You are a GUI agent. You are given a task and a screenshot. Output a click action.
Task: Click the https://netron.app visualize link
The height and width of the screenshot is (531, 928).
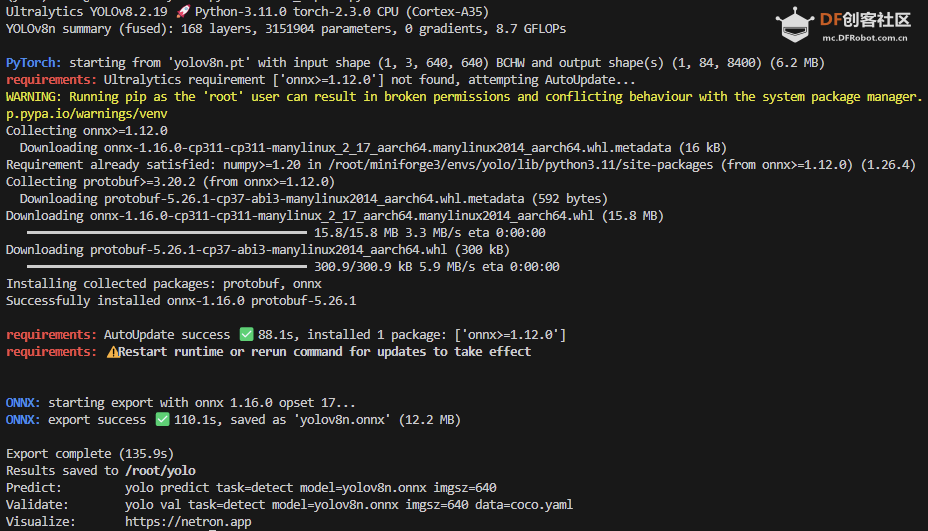[188, 522]
